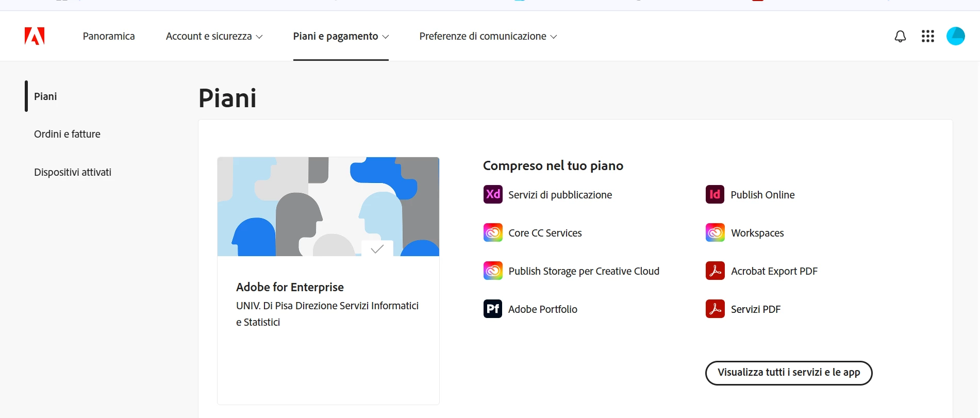Click the InDesign icon for Publish Online
The width and height of the screenshot is (980, 418).
coord(715,194)
